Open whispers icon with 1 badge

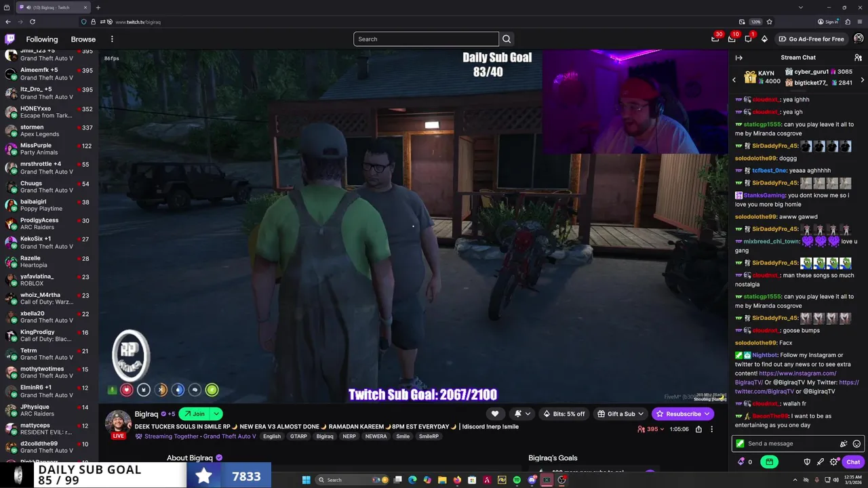click(x=748, y=39)
